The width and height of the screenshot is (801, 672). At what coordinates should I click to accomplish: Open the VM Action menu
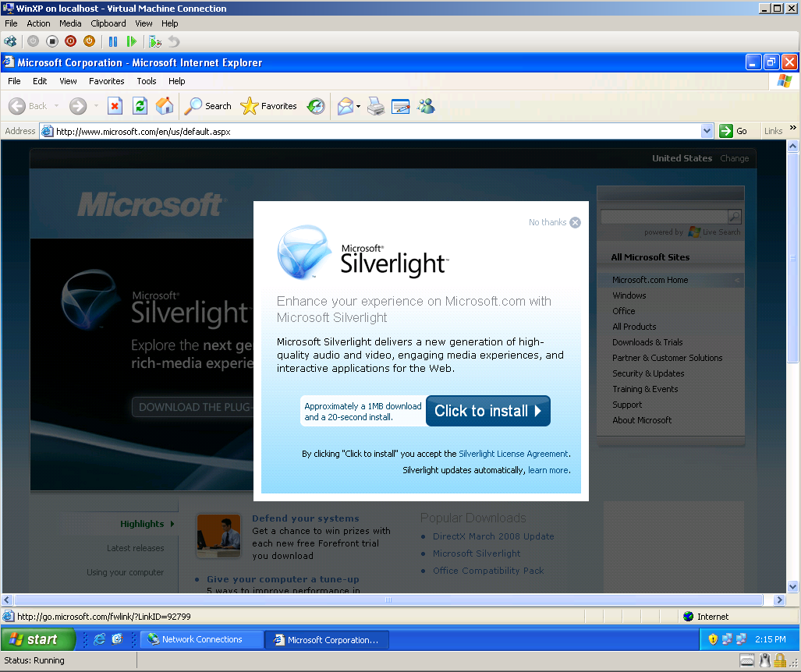coord(38,23)
